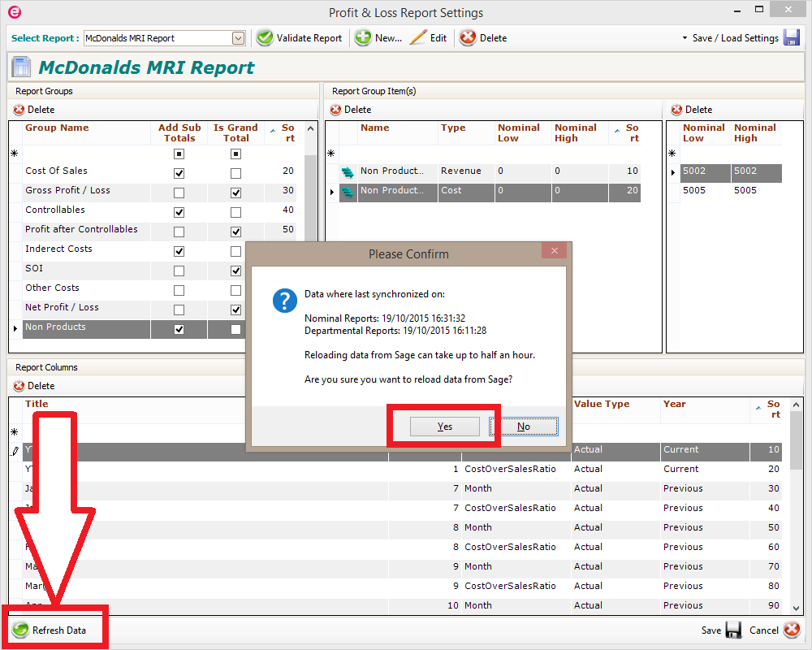Tick Add Sub Totals for Net Profit / Loss
Image resolution: width=812 pixels, height=650 pixels.
click(179, 310)
